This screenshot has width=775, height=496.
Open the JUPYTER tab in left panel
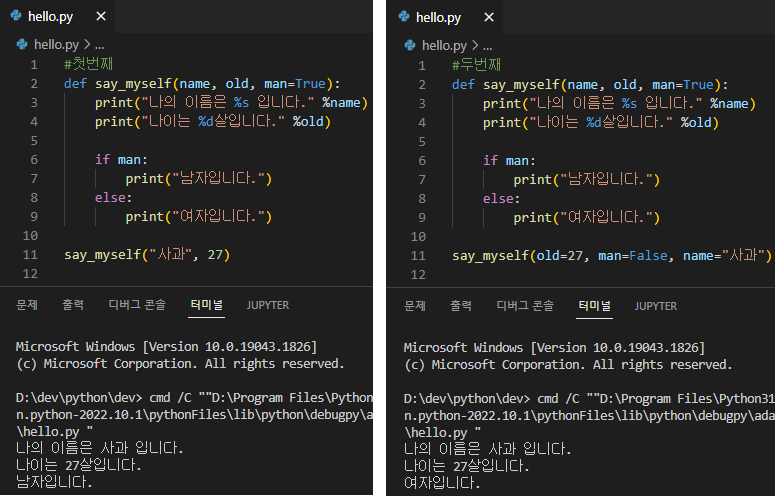click(x=268, y=305)
